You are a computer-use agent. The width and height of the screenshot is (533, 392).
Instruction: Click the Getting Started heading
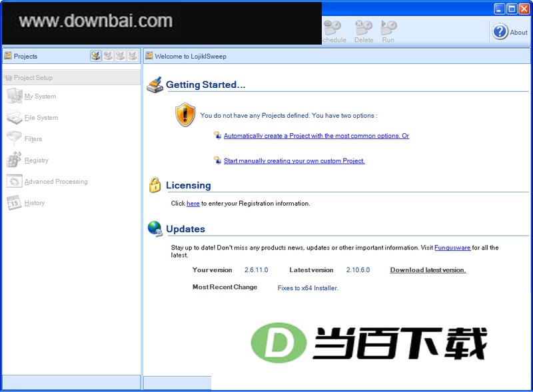click(x=205, y=85)
